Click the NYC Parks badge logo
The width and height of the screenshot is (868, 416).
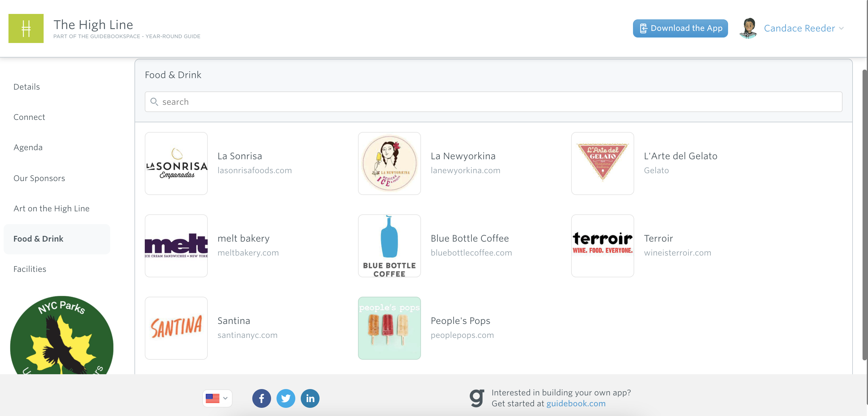pos(62,335)
